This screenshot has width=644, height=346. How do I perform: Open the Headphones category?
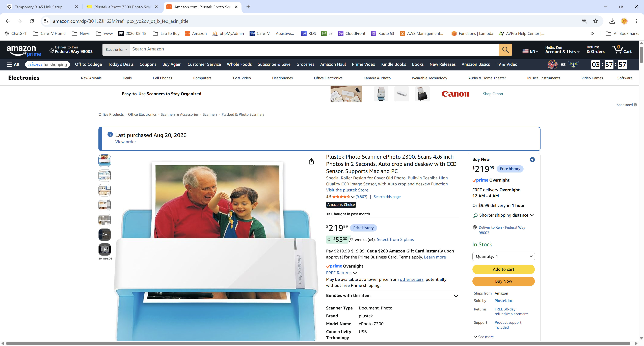point(282,78)
